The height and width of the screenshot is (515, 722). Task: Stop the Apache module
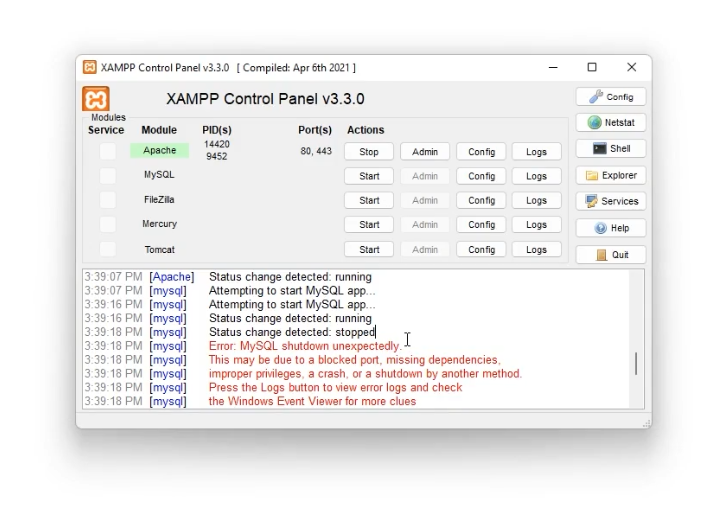pos(369,152)
